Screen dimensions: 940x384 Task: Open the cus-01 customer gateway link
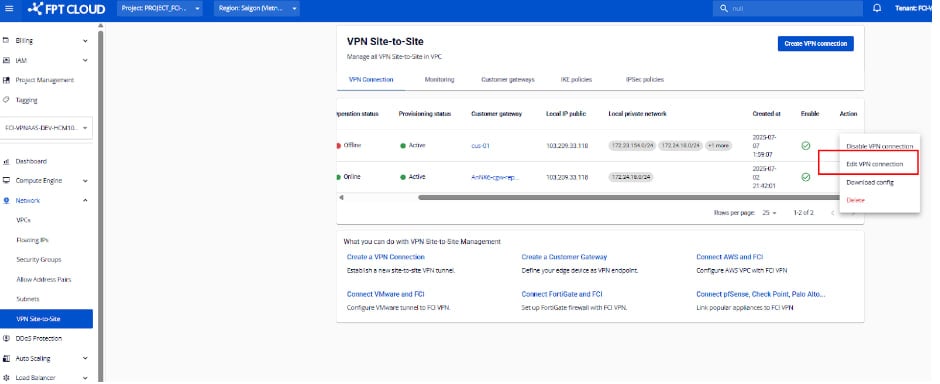(481, 146)
